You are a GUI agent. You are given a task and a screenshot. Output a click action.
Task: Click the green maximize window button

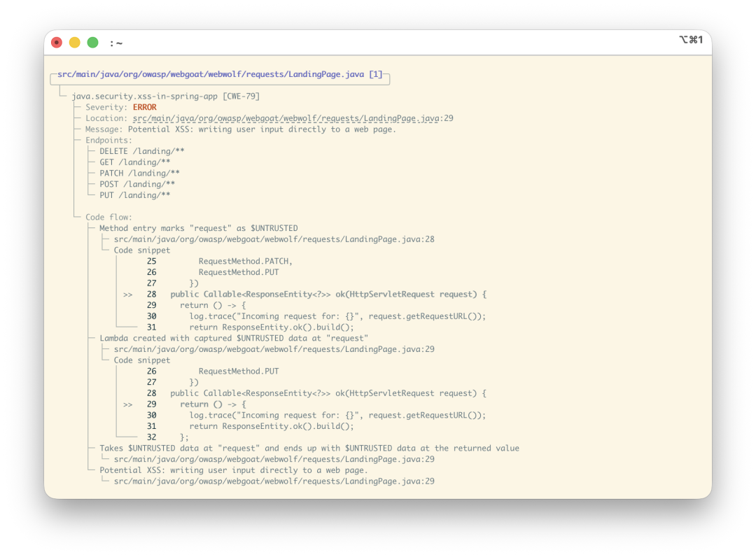[92, 43]
